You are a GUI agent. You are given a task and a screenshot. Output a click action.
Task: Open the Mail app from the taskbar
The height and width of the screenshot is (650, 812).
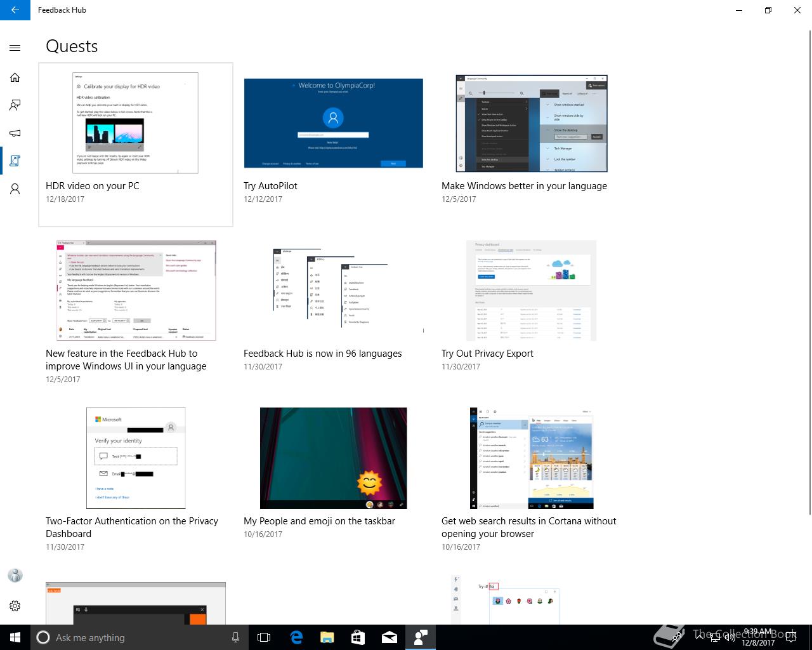[390, 637]
